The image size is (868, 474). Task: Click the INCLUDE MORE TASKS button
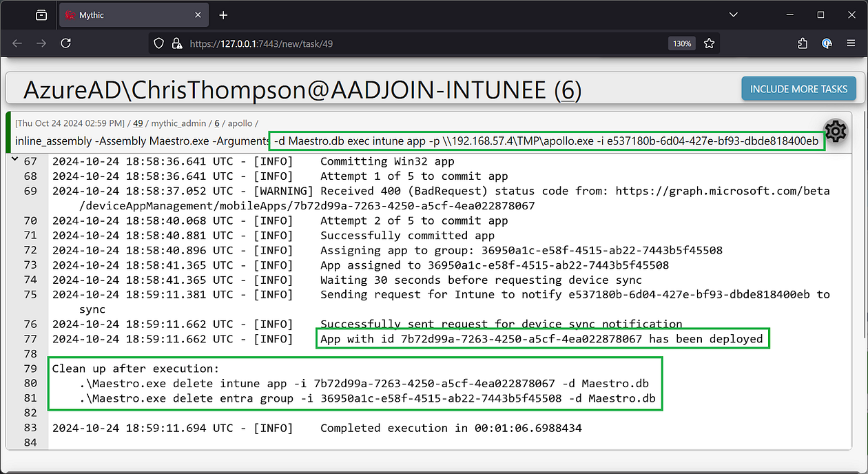798,89
